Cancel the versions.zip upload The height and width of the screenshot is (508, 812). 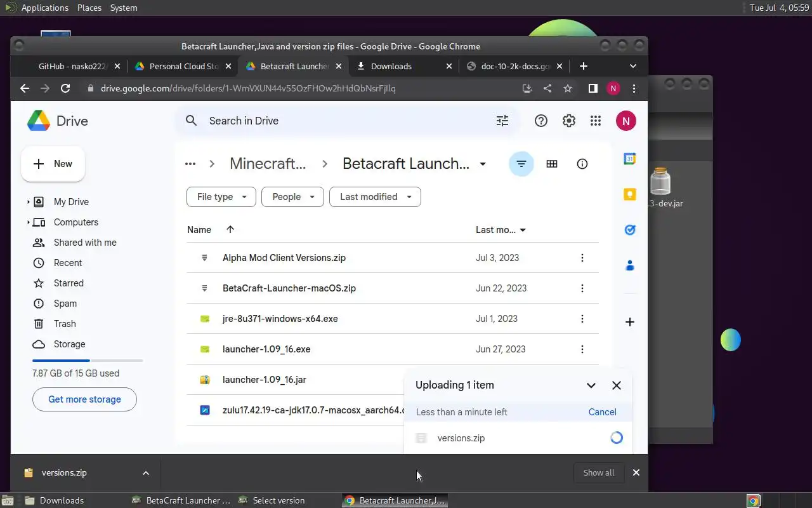[603, 412]
